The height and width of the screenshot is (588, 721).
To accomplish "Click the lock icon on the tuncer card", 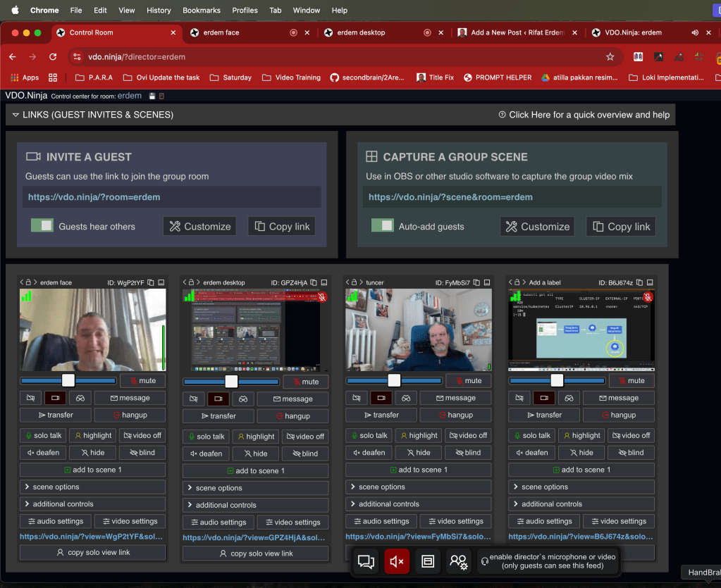I will click(354, 282).
